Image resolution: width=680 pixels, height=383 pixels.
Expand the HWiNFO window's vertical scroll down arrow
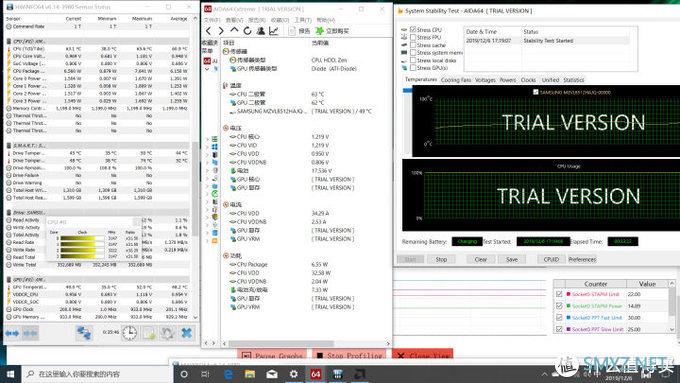[195, 317]
